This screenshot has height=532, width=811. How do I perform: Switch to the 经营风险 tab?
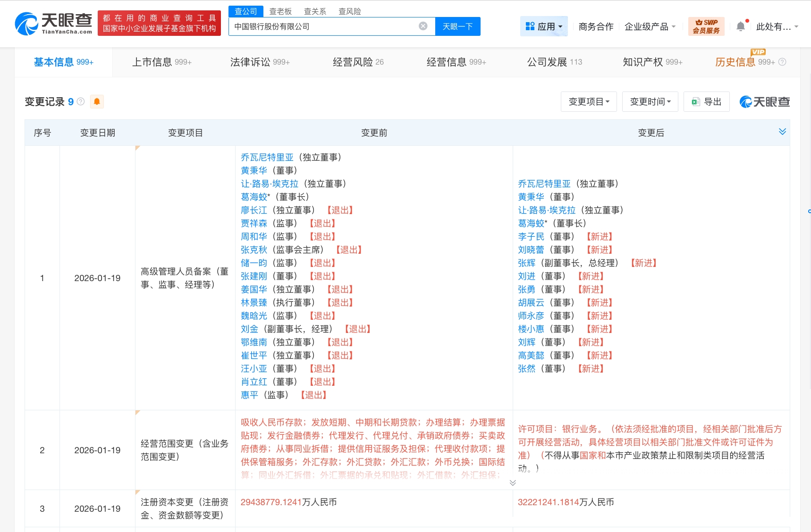coord(358,62)
